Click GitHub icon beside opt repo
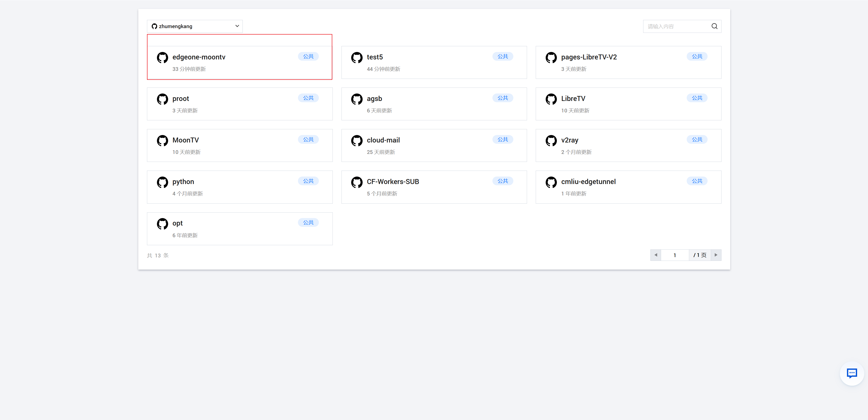 coord(162,224)
